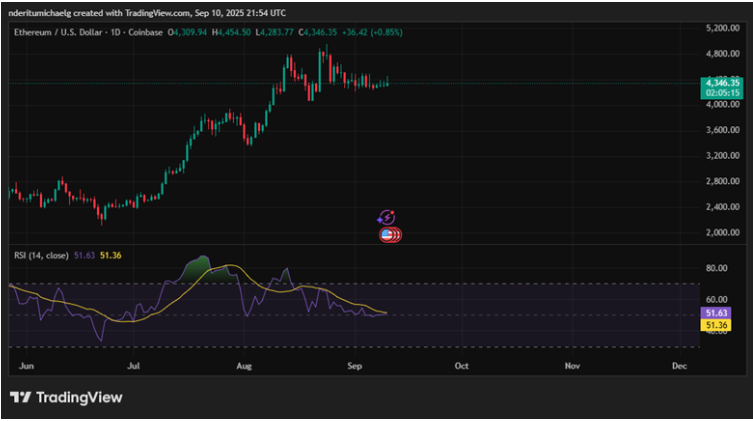Click the 80.00 level on RSI scale

coord(715,268)
